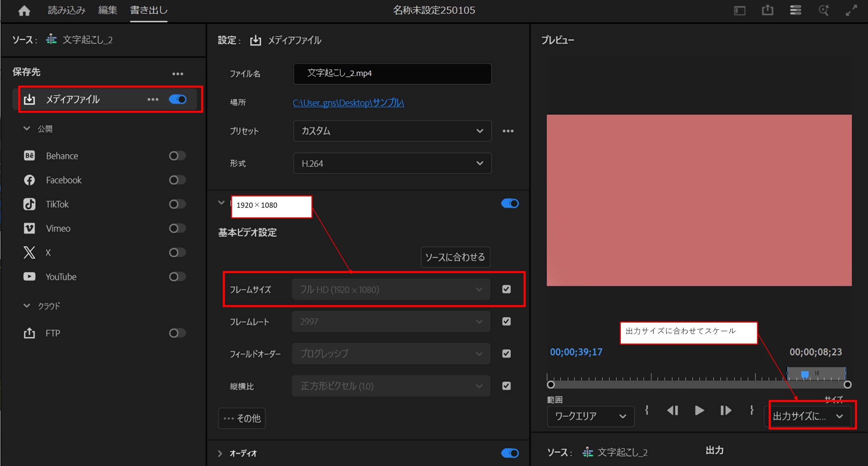Switch to the 読み込み tab
The height and width of the screenshot is (466, 868).
pos(66,10)
